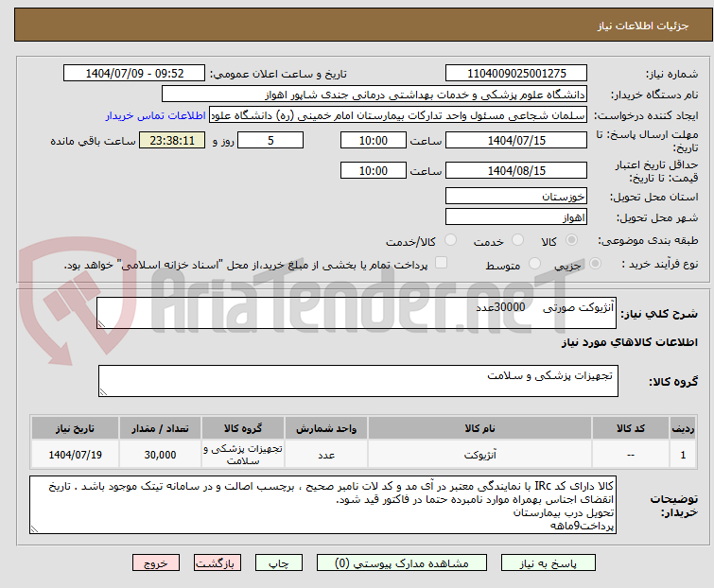The height and width of the screenshot is (588, 714).
Task: Click the 'پاسخ به نیاز' button
Action: [548, 563]
